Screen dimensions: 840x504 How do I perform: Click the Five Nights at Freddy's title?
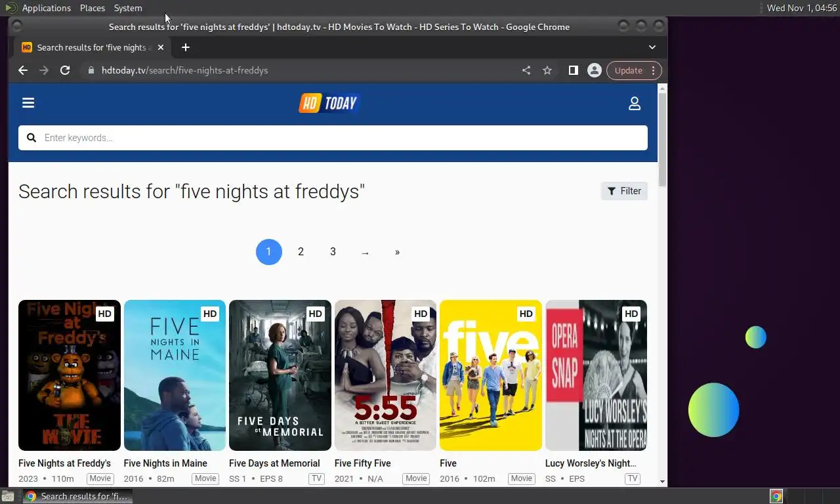coord(64,463)
